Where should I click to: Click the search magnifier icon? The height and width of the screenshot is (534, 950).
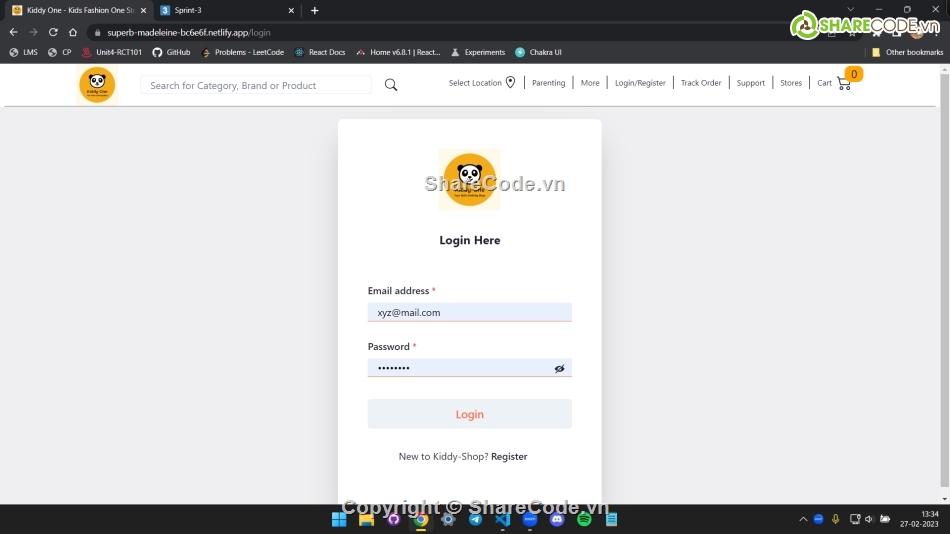coord(391,85)
